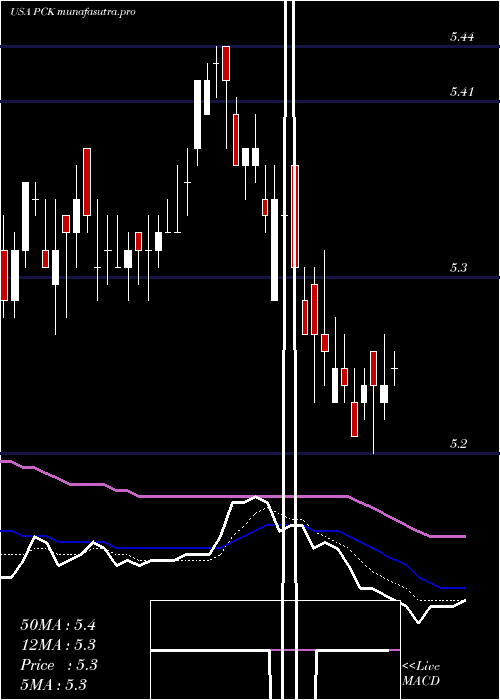The width and height of the screenshot is (500, 700).
Task: Click the USA PCK munafasutra.pro title text
Action: tap(73, 12)
